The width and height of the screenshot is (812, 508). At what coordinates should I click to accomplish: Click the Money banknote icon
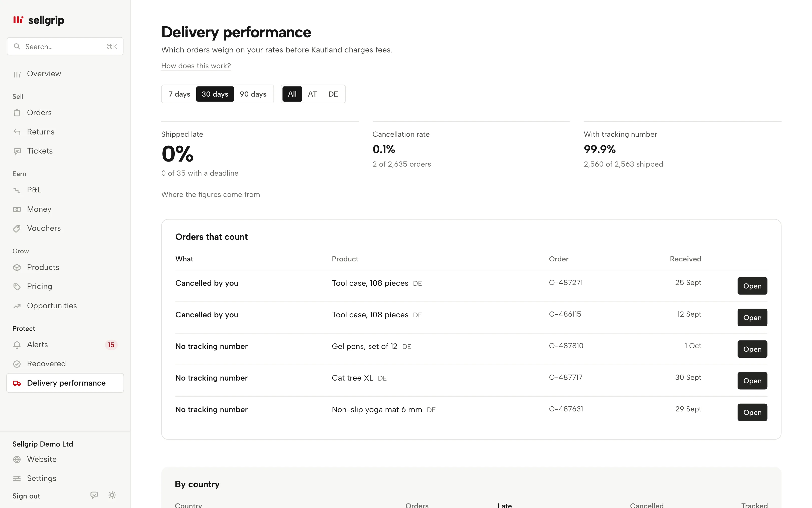(17, 209)
